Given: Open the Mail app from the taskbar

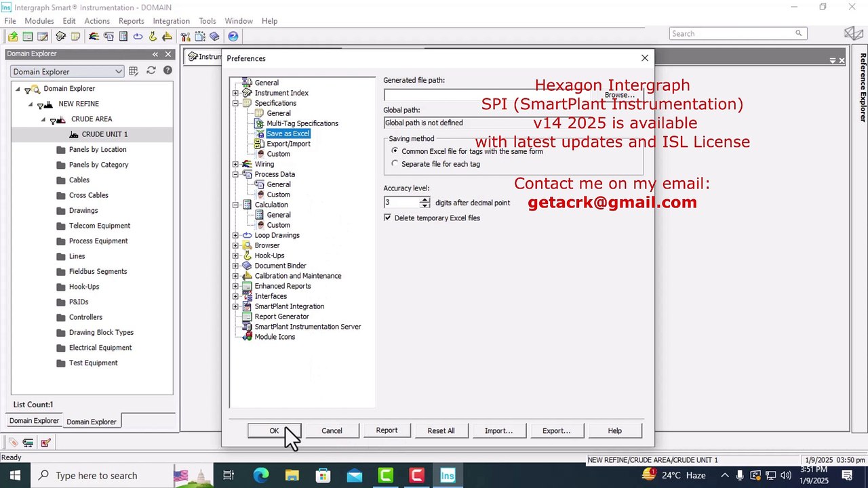Looking at the screenshot, I should coord(354,475).
